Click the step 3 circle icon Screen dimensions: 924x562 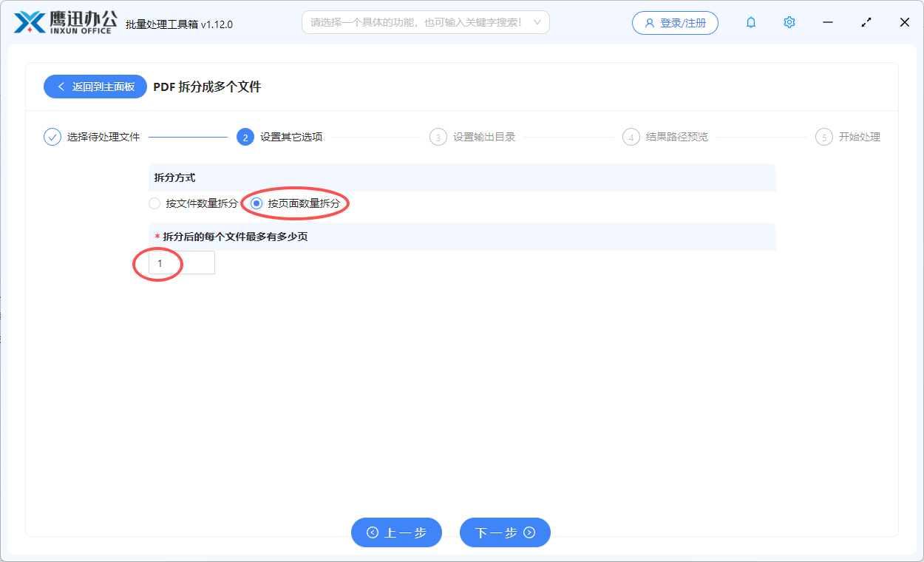[x=438, y=137]
